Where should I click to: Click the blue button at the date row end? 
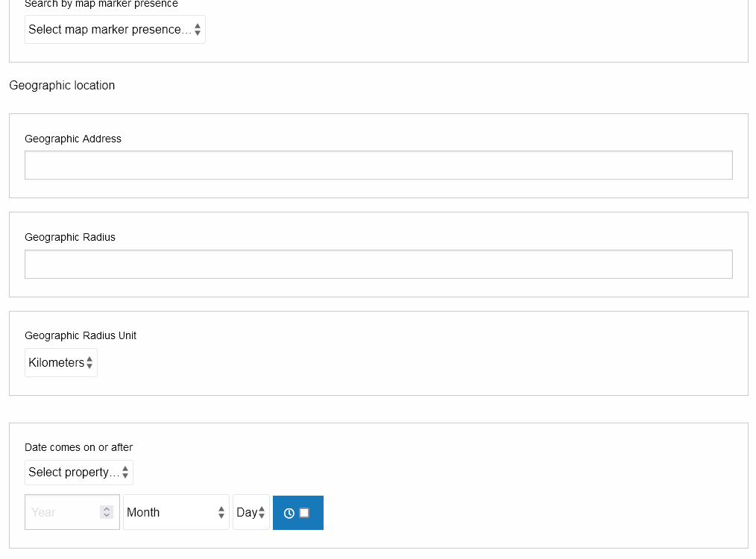[x=297, y=512]
